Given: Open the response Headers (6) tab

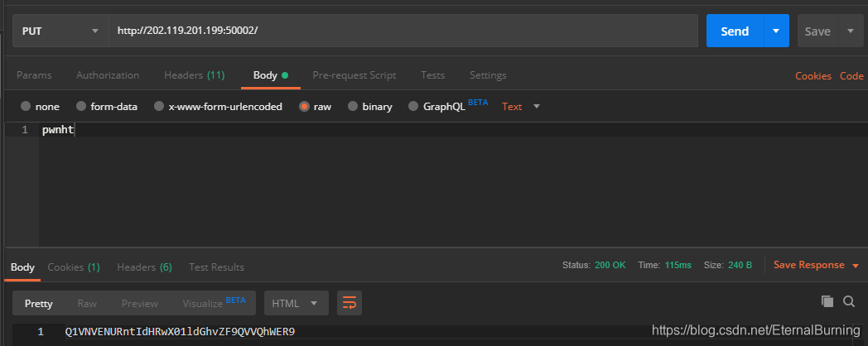Looking at the screenshot, I should pos(144,267).
